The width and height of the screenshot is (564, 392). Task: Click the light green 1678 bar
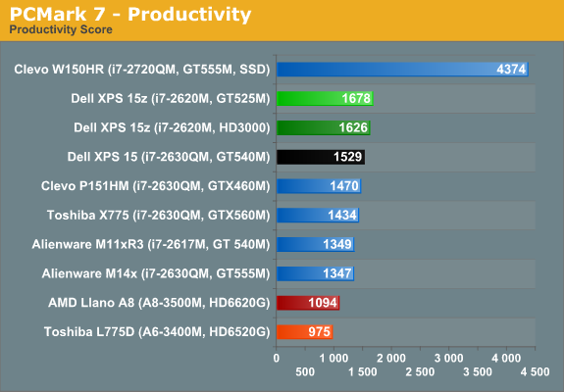325,98
